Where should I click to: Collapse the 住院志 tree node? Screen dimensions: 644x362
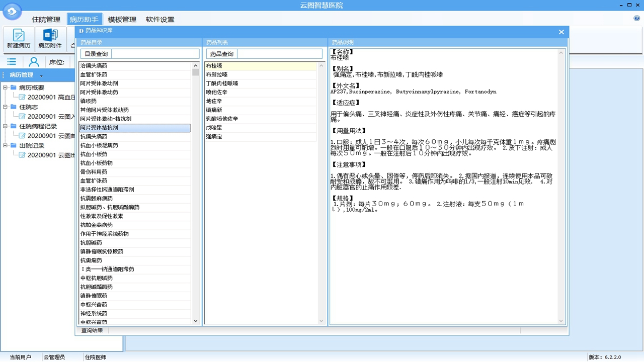pos(6,107)
